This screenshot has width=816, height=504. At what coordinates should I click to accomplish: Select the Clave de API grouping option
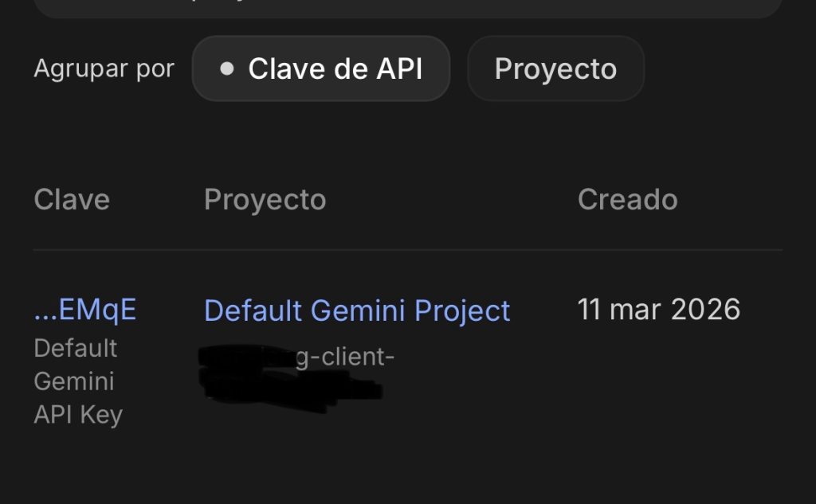point(321,68)
